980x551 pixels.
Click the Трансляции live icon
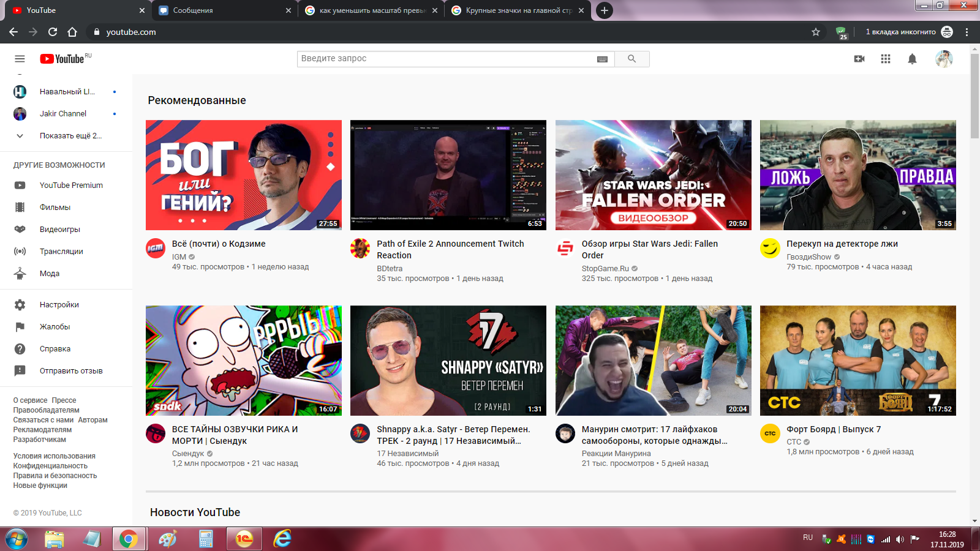coord(20,252)
